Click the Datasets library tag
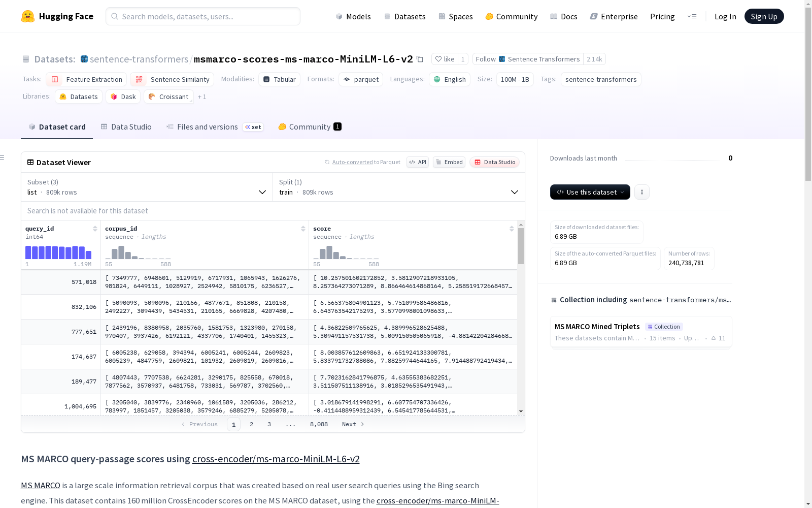The height and width of the screenshot is (508, 812). (x=79, y=97)
